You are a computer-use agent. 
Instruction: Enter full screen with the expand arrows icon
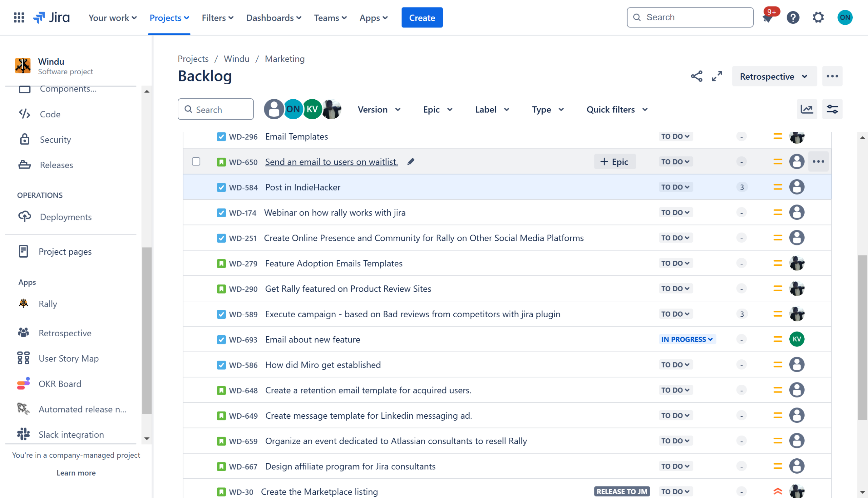pos(717,76)
